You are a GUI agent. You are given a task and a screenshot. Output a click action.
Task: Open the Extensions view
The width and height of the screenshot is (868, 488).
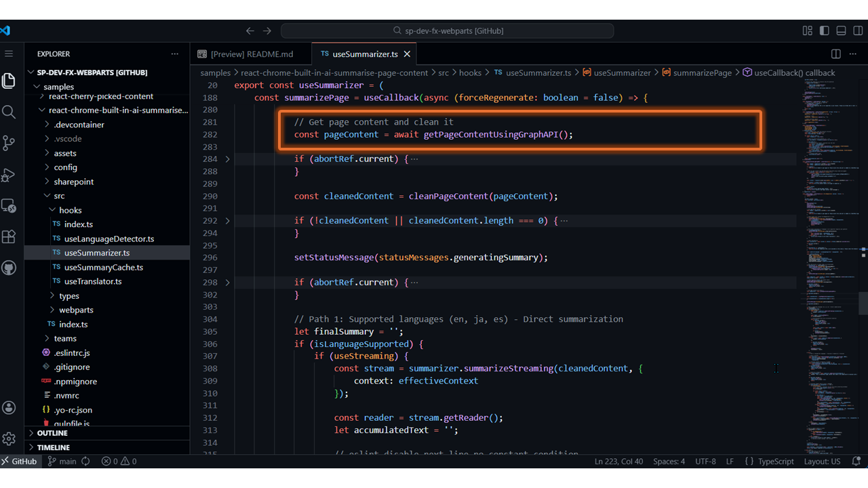tap(9, 237)
